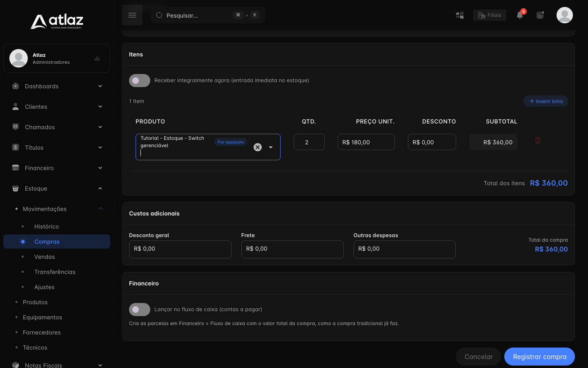Click the Registrar compra button
This screenshot has width=588, height=368.
click(539, 357)
